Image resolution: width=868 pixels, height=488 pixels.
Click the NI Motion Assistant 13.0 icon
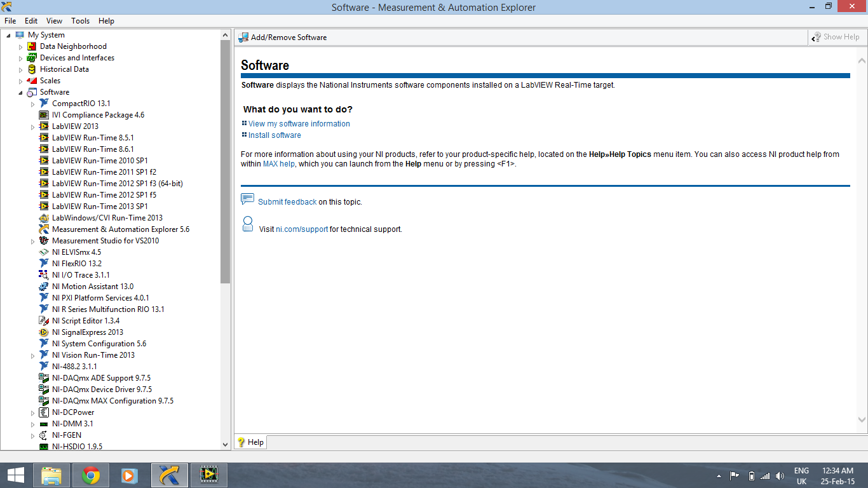pyautogui.click(x=44, y=287)
